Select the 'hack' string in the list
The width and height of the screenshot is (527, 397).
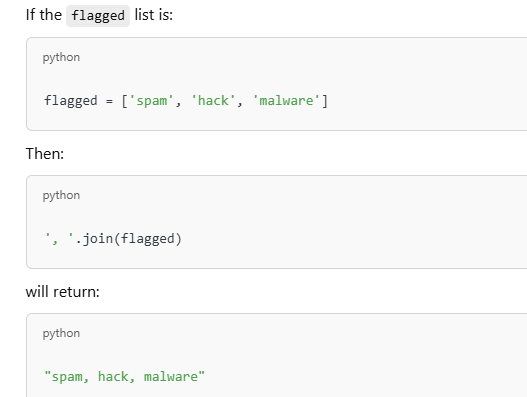[213, 101]
